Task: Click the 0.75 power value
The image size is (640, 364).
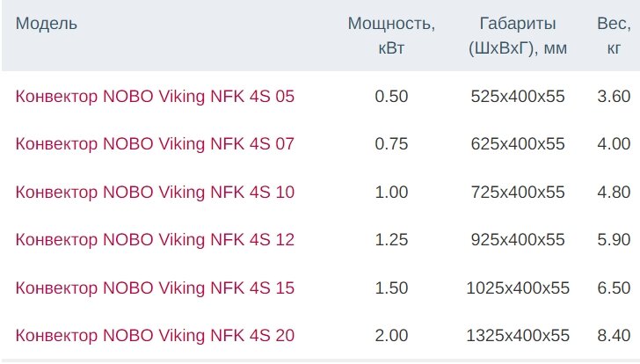Action: pos(391,143)
